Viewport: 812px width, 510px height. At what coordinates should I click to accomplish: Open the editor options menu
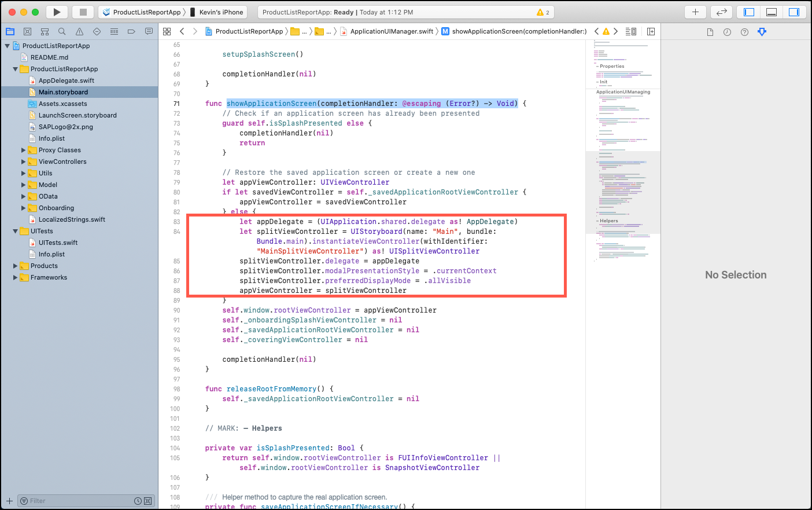630,31
